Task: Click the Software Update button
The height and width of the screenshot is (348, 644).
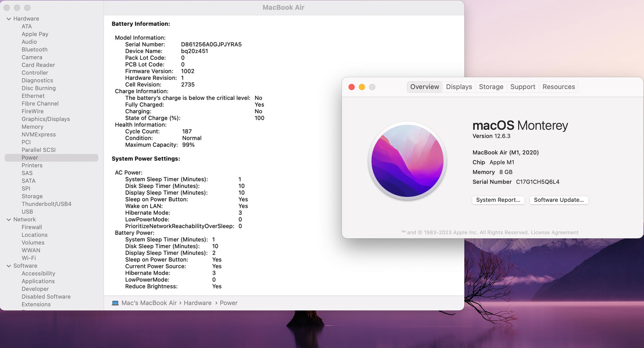Action: (559, 200)
